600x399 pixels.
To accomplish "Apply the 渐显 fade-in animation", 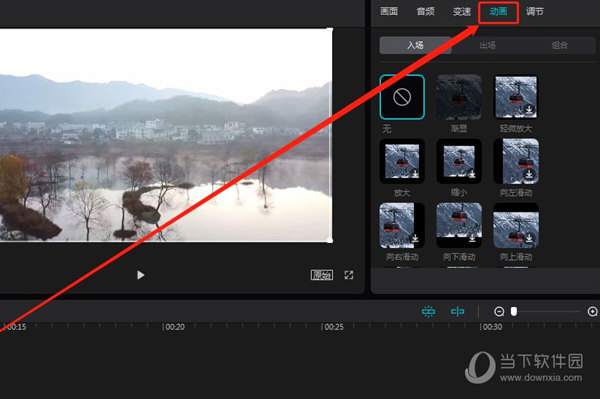I will pos(459,97).
